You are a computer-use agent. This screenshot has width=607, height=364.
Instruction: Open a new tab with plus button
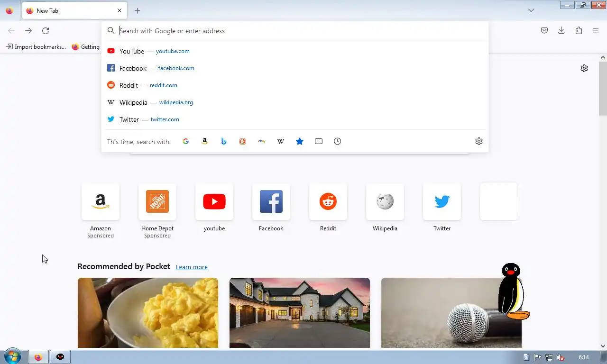coord(138,10)
